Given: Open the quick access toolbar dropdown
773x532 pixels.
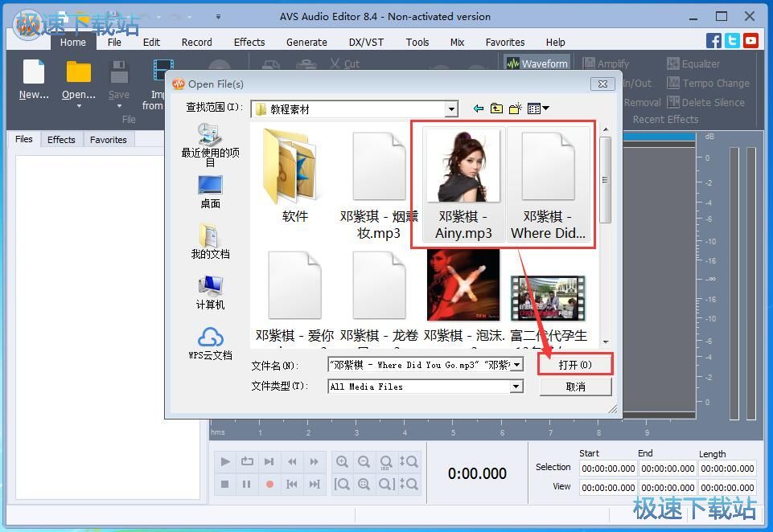Looking at the screenshot, I should pos(218,17).
